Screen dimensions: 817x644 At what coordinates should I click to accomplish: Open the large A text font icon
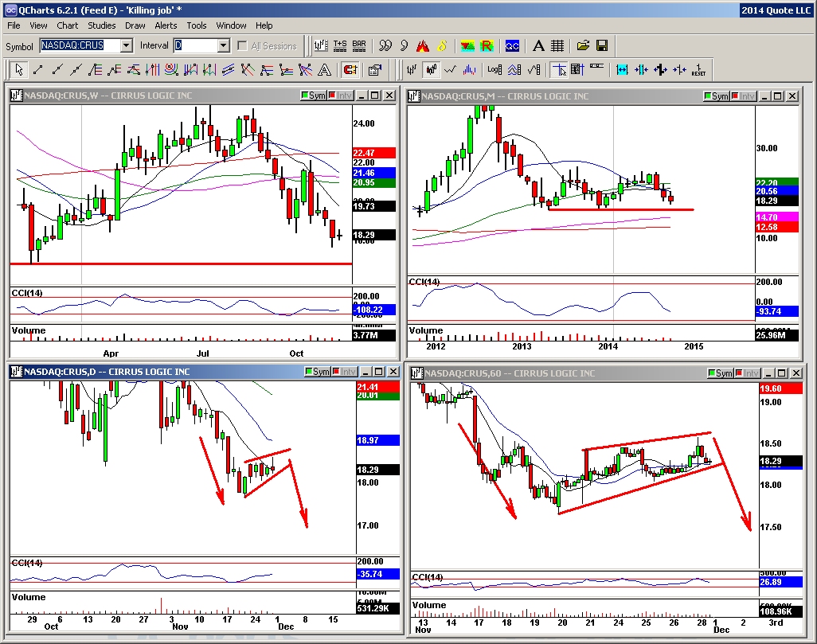tap(538, 46)
